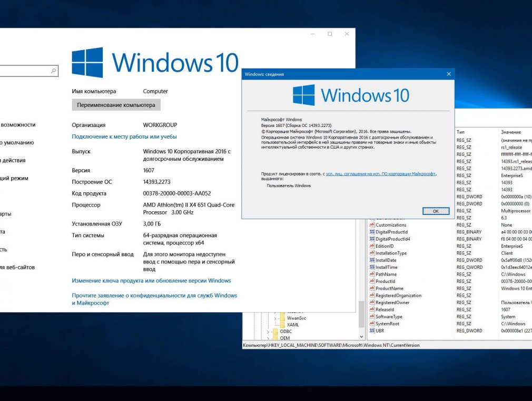The image size is (532, 401).
Task: Select ProductName string value icon
Action: [x=372, y=288]
